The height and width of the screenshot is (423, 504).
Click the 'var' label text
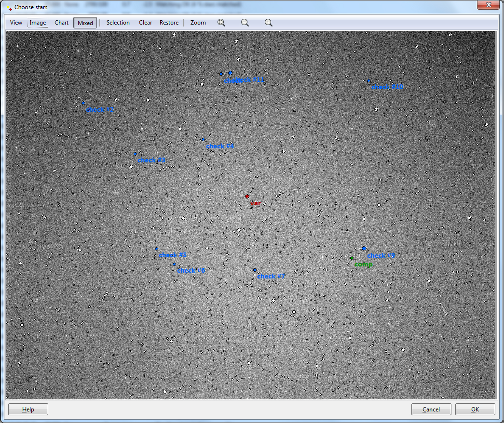[256, 203]
